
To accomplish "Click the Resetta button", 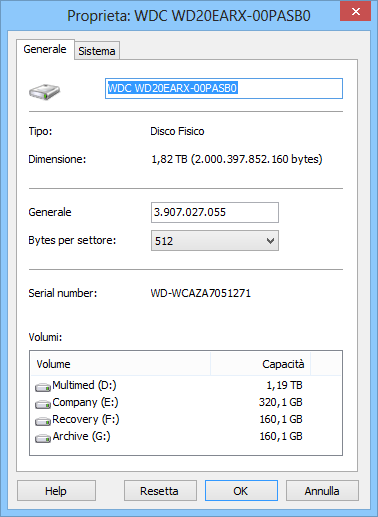I will tap(160, 491).
